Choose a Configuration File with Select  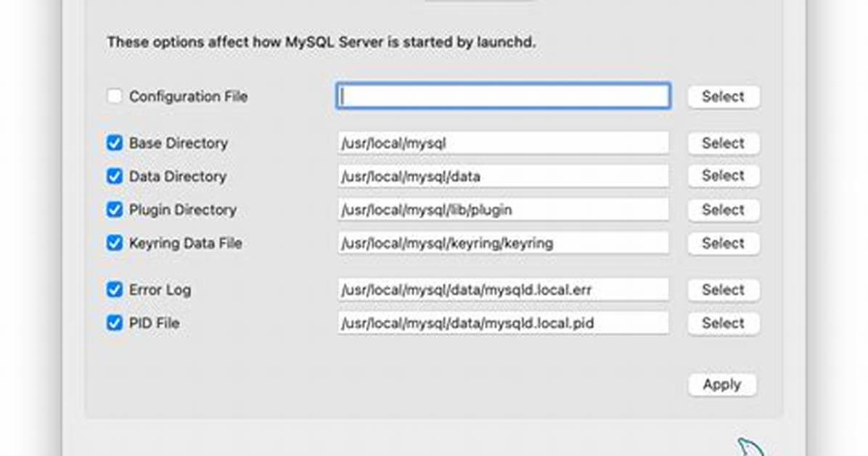click(x=724, y=97)
